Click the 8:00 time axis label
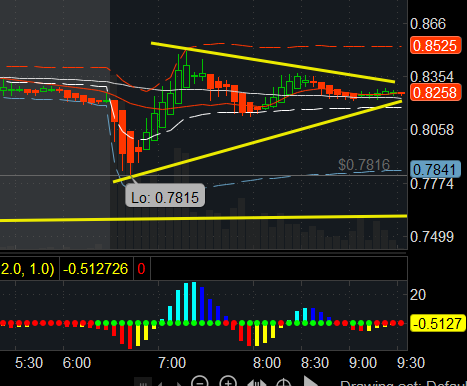 pos(267,363)
